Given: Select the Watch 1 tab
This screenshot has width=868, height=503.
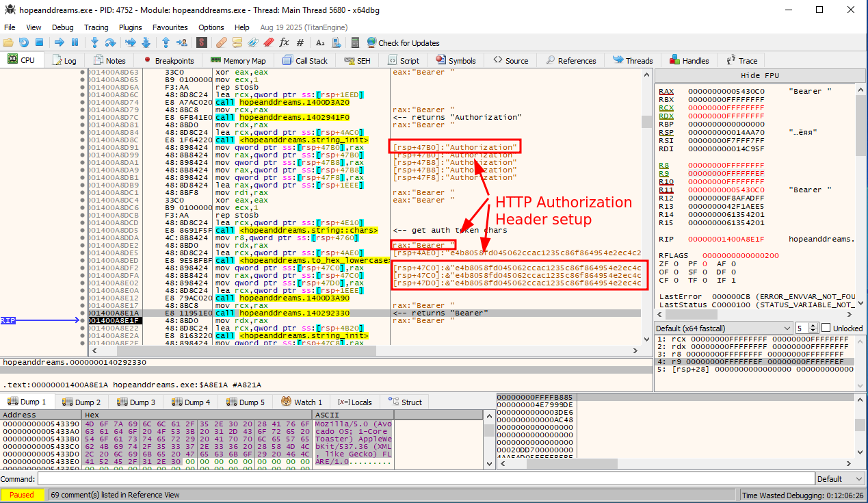Looking at the screenshot, I should tap(302, 402).
